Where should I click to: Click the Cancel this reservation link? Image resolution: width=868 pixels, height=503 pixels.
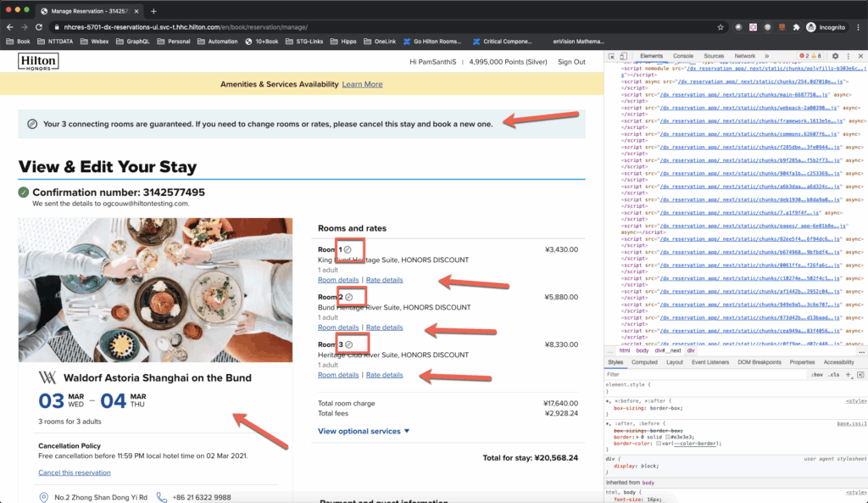75,472
